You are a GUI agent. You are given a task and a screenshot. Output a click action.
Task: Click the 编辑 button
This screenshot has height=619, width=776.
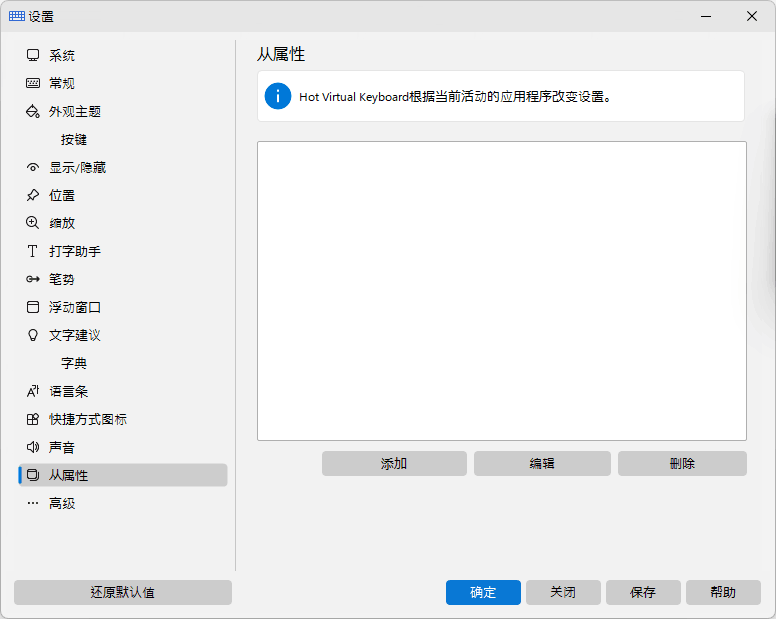[542, 463]
